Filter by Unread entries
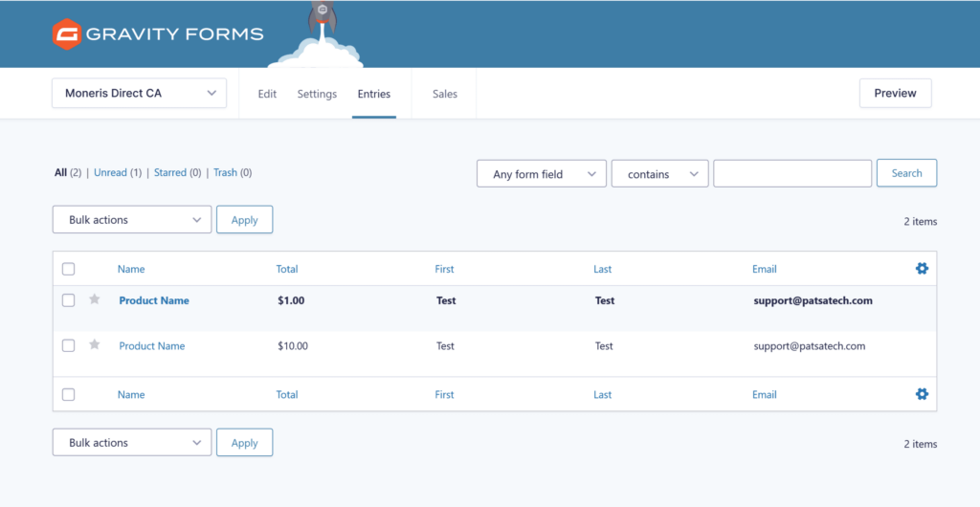The image size is (980, 507). (x=111, y=172)
